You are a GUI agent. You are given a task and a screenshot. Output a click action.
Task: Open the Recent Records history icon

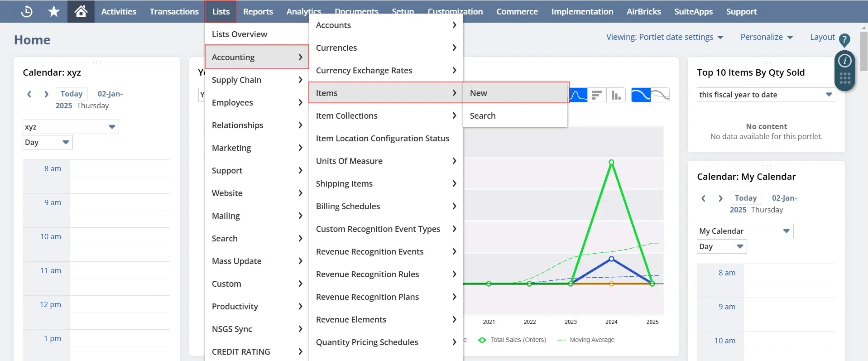[x=27, y=11]
